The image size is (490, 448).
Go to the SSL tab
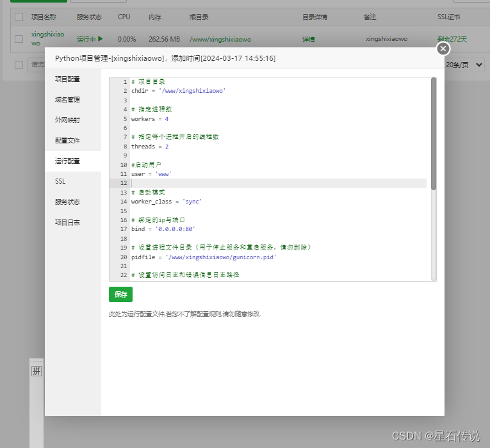tap(60, 181)
